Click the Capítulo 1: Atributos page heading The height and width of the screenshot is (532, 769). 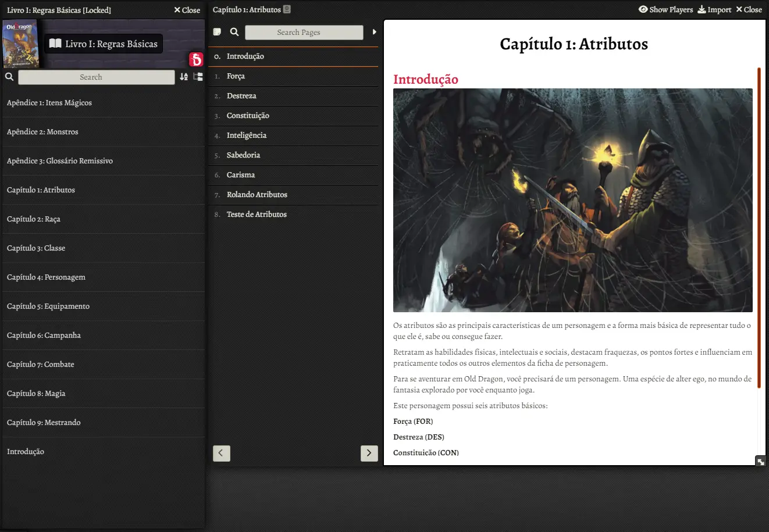(x=574, y=44)
